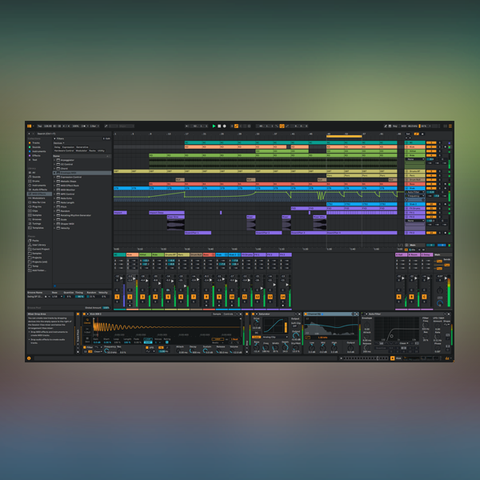The width and height of the screenshot is (480, 480).
Task: Select the Audio Effects library category
Action: pyautogui.click(x=39, y=189)
